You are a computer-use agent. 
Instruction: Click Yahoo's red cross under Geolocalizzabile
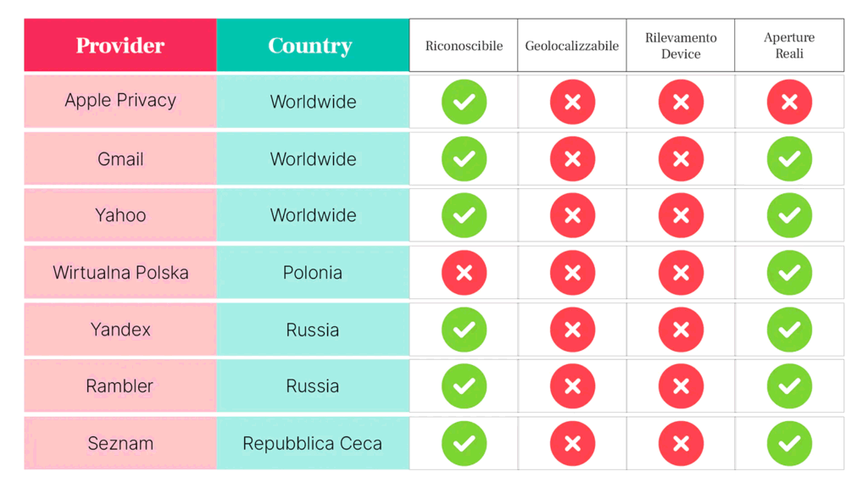coord(572,215)
